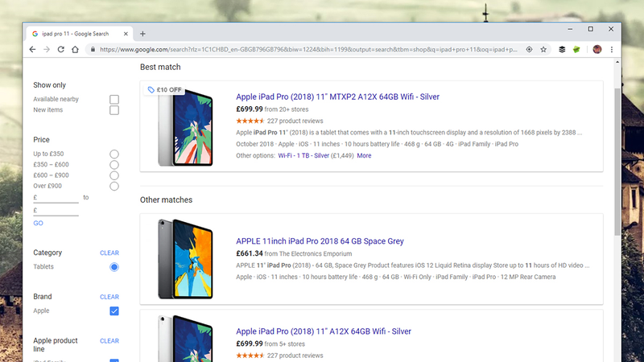Click GO to apply price range

38,224
